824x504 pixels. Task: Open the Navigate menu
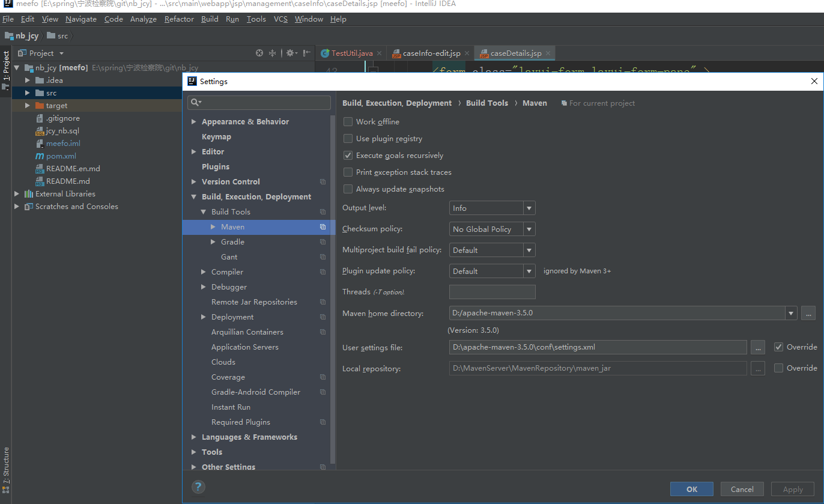point(81,19)
